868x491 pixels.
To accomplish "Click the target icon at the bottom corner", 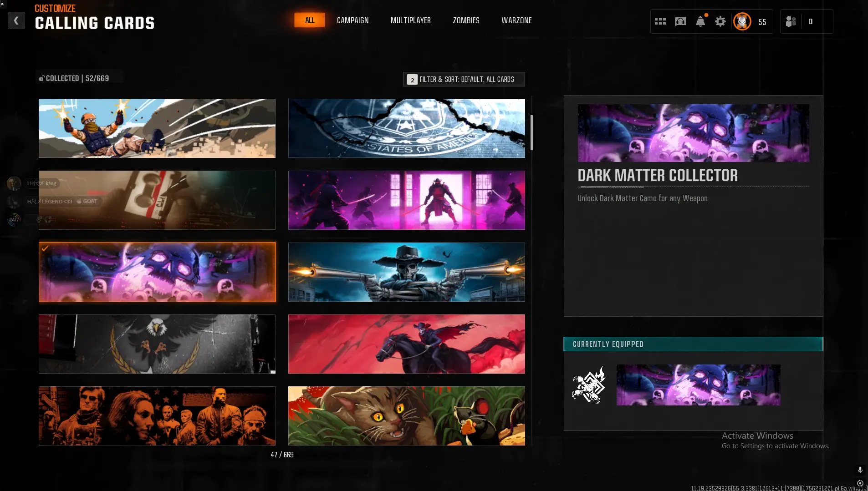I will pyautogui.click(x=860, y=483).
